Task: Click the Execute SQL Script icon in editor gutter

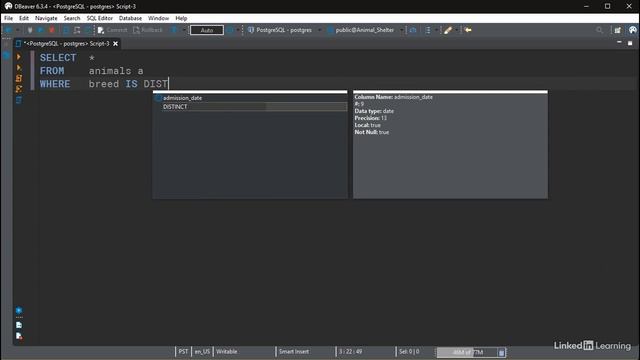Action: (x=19, y=78)
